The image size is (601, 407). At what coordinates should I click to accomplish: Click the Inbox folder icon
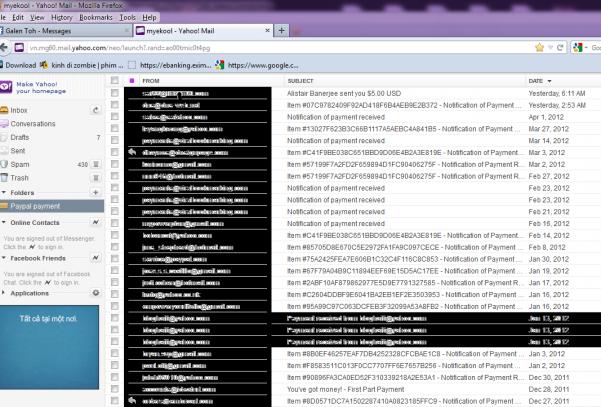(4, 110)
